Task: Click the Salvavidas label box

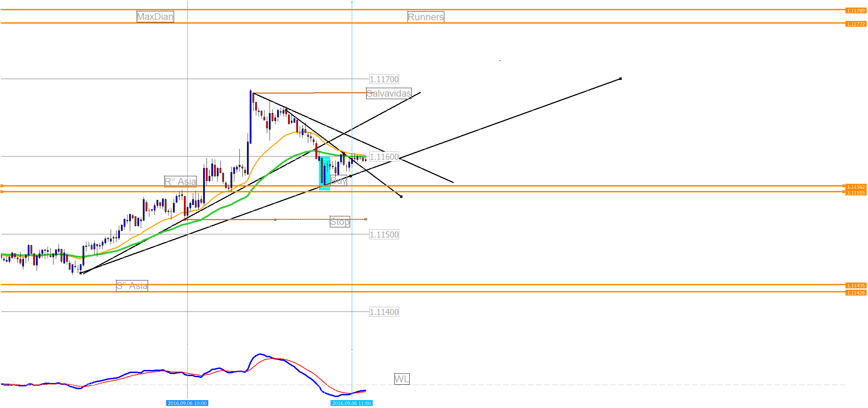Action: [388, 94]
